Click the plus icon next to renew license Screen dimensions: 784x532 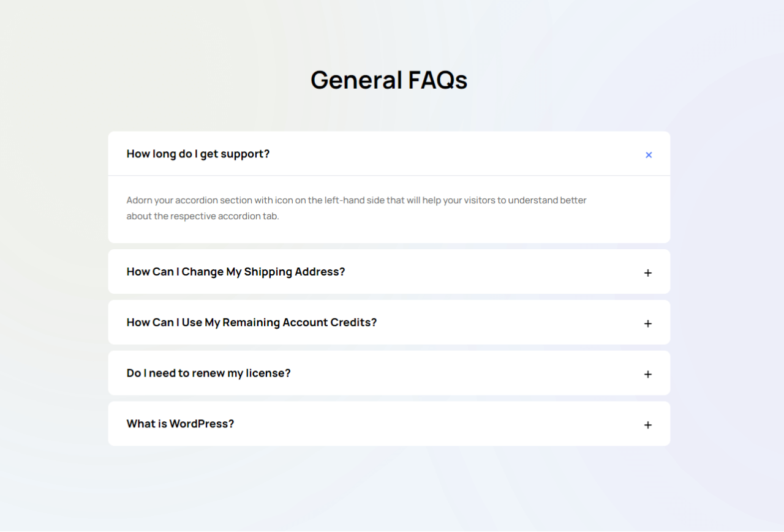(648, 375)
